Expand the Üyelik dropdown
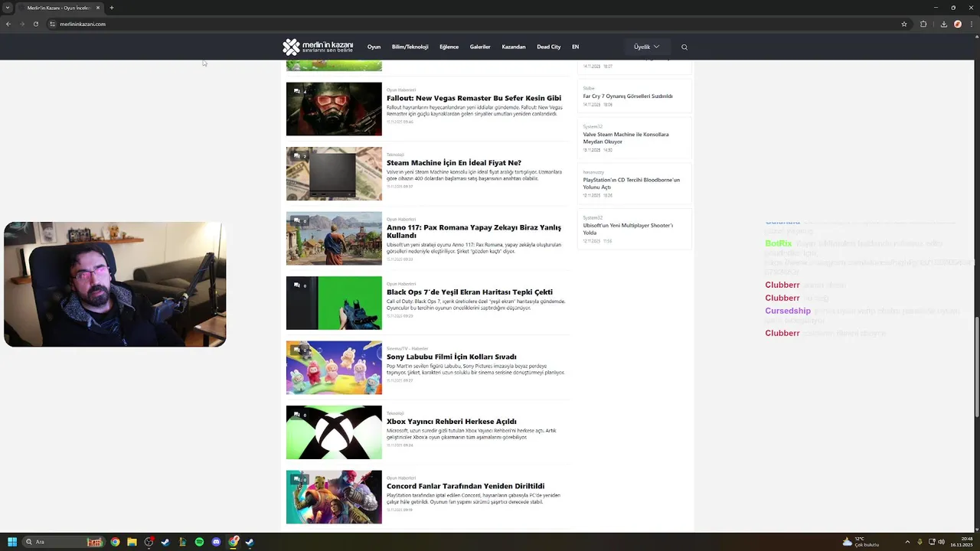The height and width of the screenshot is (551, 980). 647,47
